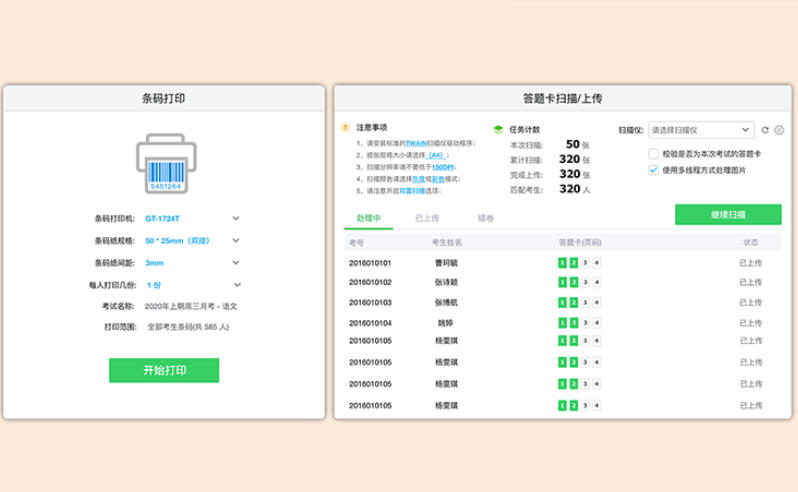Click the green 任务计数 stack icon

coord(498,129)
